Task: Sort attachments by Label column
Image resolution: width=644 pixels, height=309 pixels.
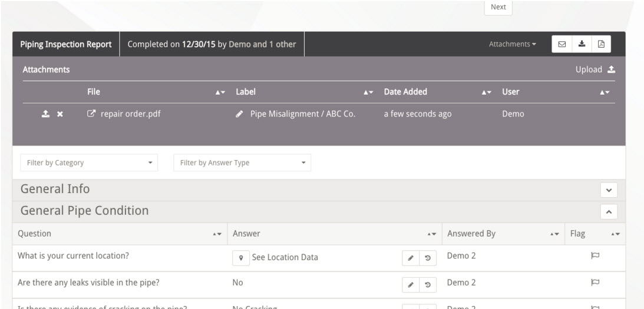Action: [368, 93]
